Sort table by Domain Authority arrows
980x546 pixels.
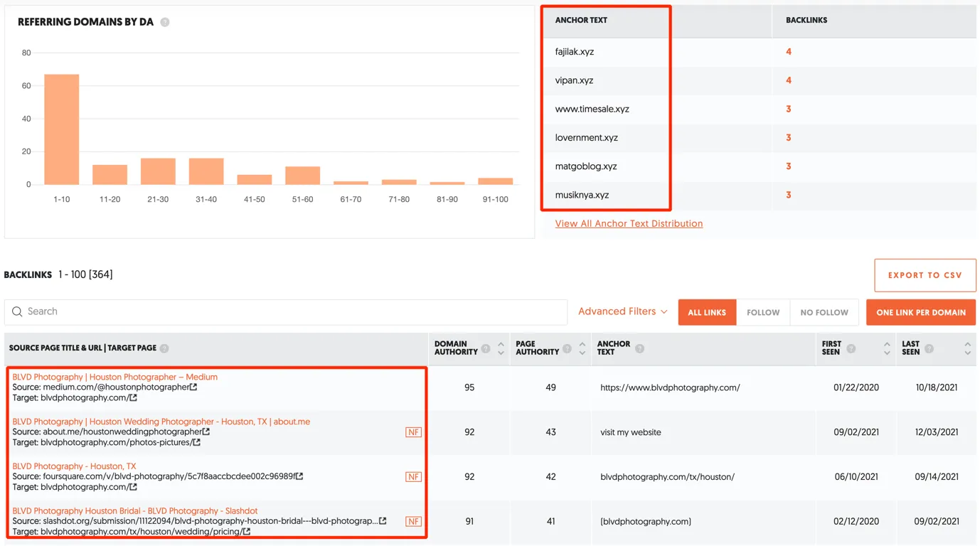[501, 348]
